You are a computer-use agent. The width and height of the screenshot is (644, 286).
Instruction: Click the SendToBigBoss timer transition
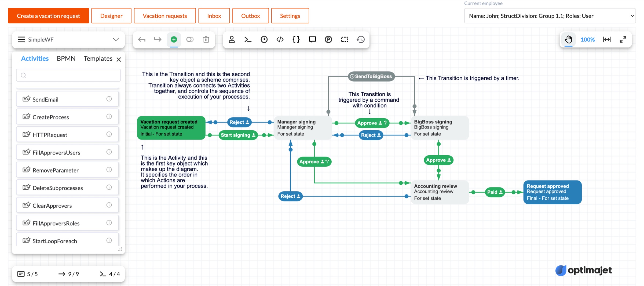[x=371, y=76]
